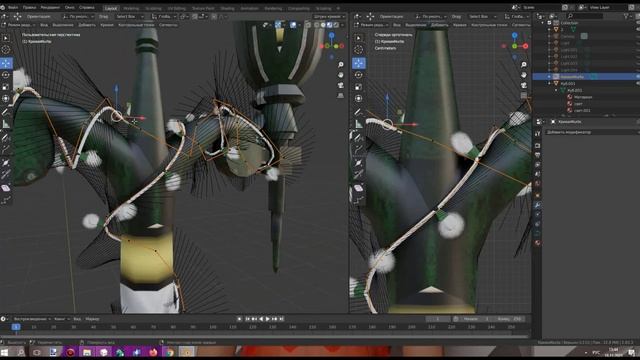Open the Modifiers wrench tab in properties

(538, 205)
